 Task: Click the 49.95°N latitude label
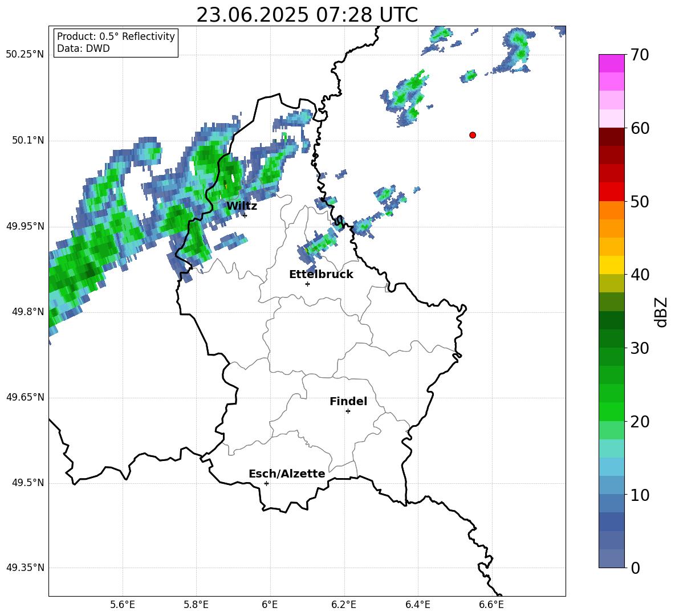(x=25, y=226)
